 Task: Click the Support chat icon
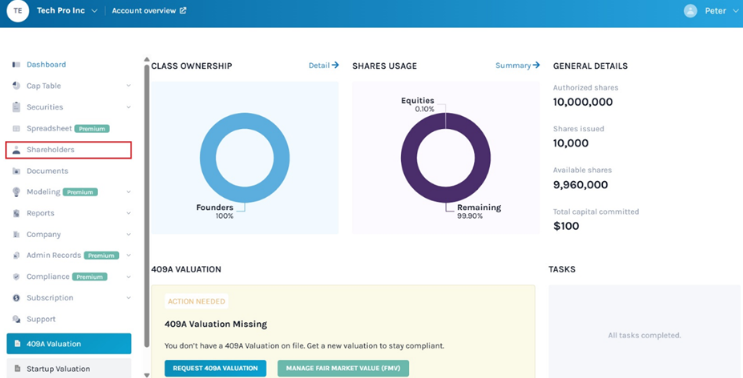16,319
